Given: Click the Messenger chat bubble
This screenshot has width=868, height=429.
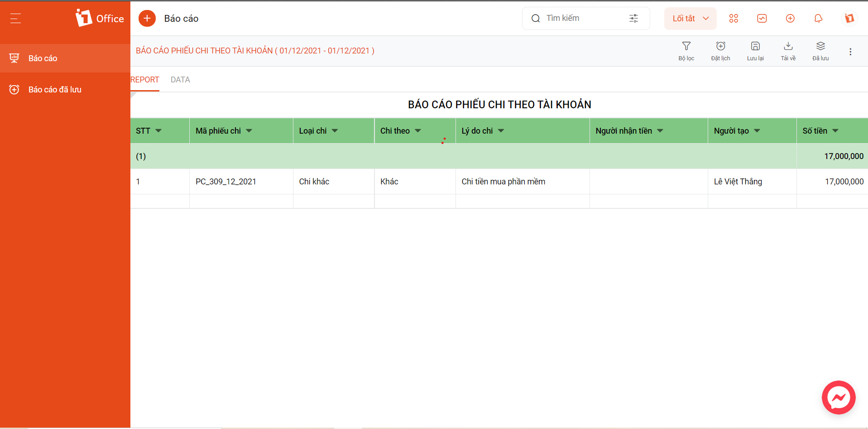Looking at the screenshot, I should [839, 397].
